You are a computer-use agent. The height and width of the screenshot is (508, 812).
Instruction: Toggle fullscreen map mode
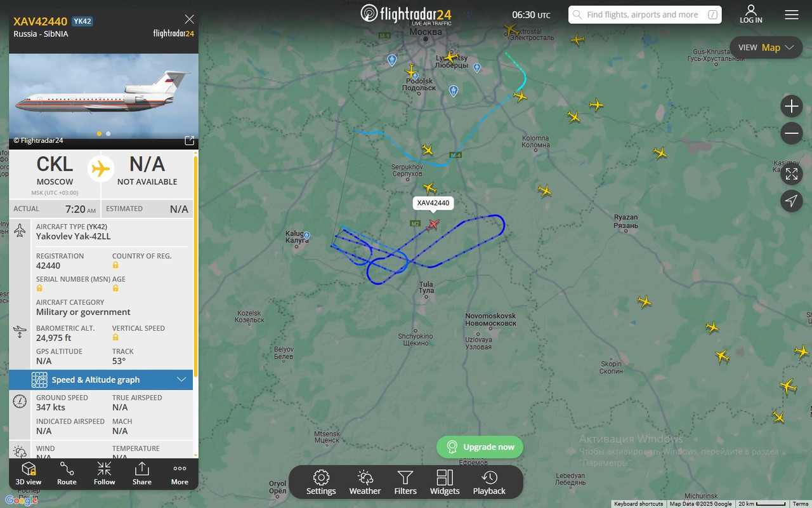pyautogui.click(x=792, y=174)
